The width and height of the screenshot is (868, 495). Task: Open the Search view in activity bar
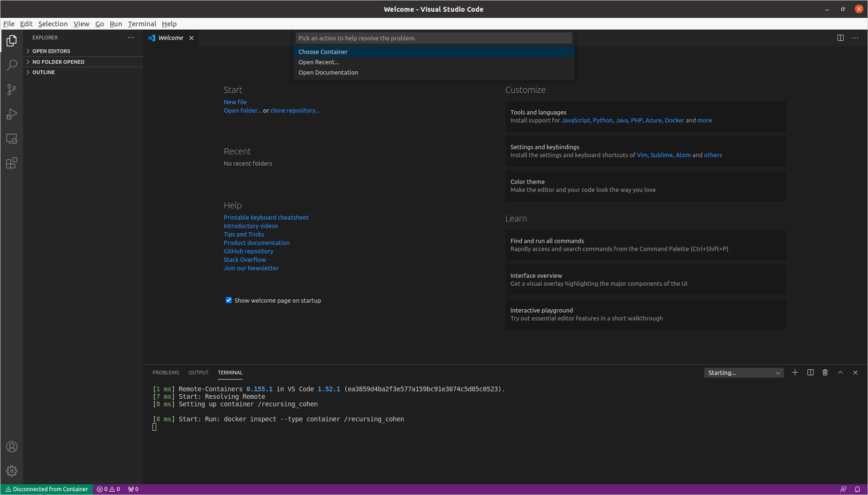(x=12, y=65)
